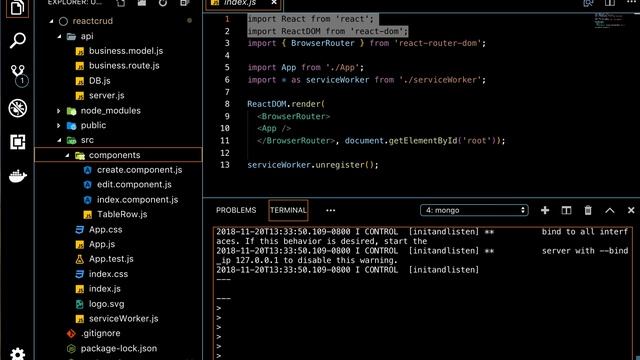The image size is (640, 360).
Task: Open the Docker view
Action: coord(18,176)
